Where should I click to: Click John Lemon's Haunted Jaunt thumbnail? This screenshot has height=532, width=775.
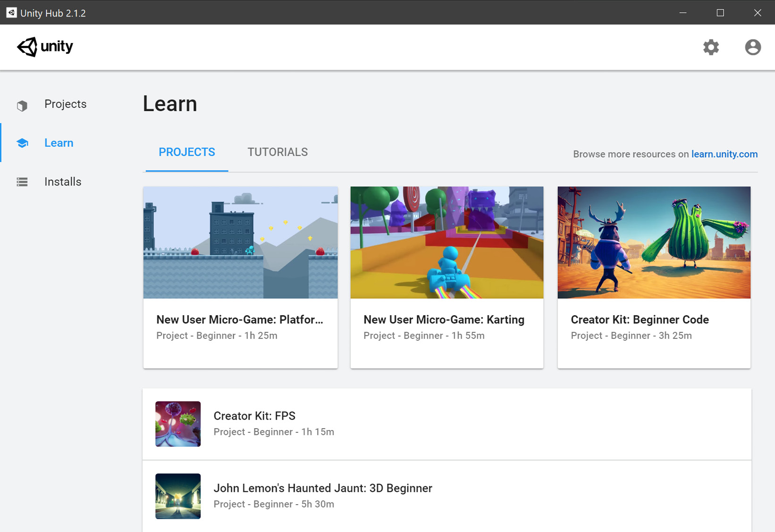[178, 496]
